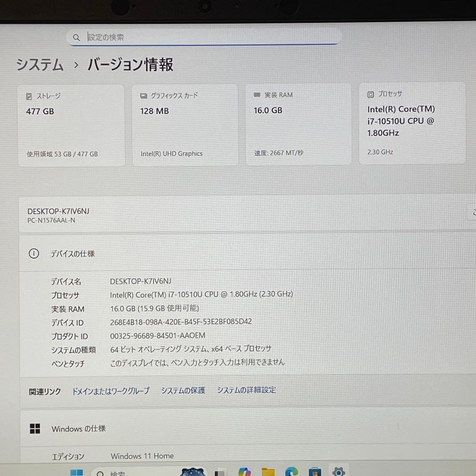Open the 実装 RAM card showing 16.0 GB
The image size is (476, 476).
point(298,124)
